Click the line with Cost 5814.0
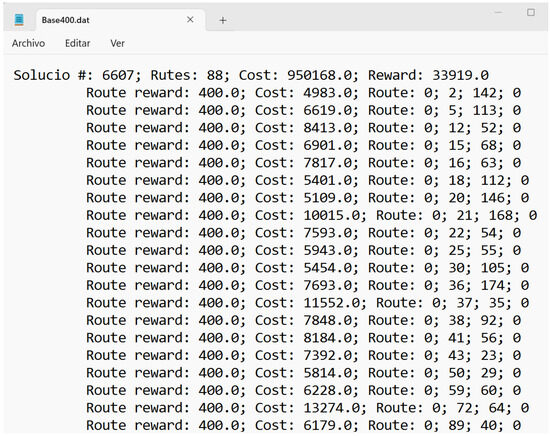The image size is (550, 436). point(303,373)
